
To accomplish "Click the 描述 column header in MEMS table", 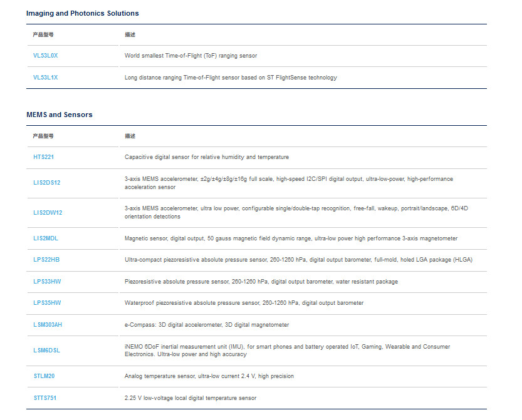I will (130, 136).
